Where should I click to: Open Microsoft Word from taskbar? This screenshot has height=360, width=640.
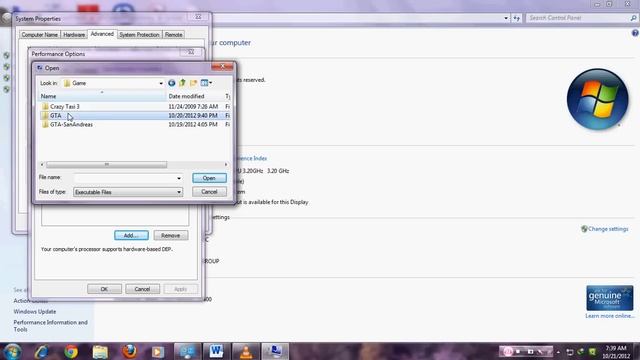(217, 351)
